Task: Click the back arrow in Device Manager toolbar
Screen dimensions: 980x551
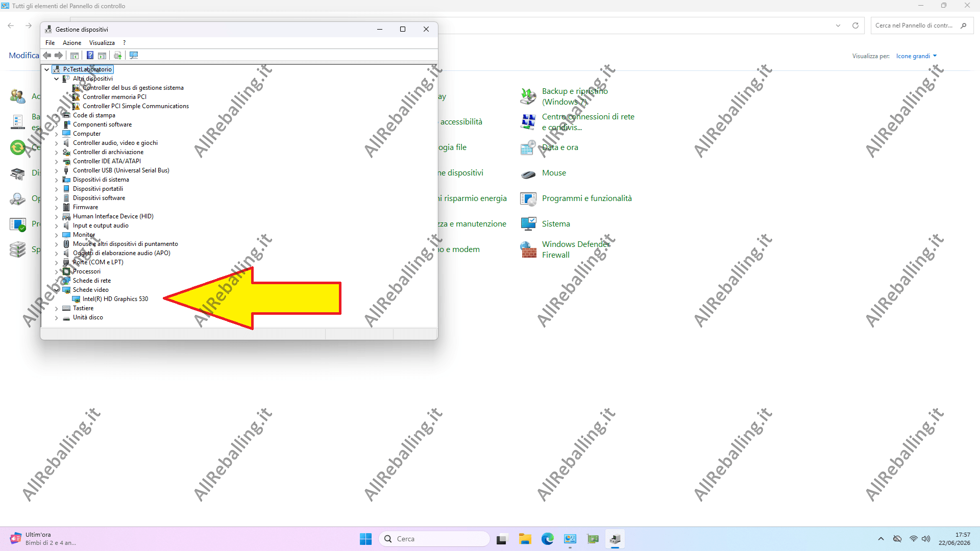Action: pos(47,55)
